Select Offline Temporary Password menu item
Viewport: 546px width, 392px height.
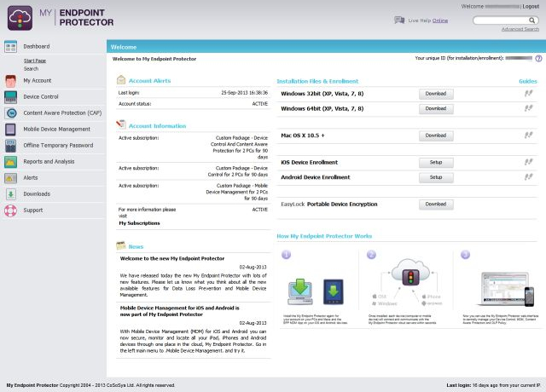58,146
